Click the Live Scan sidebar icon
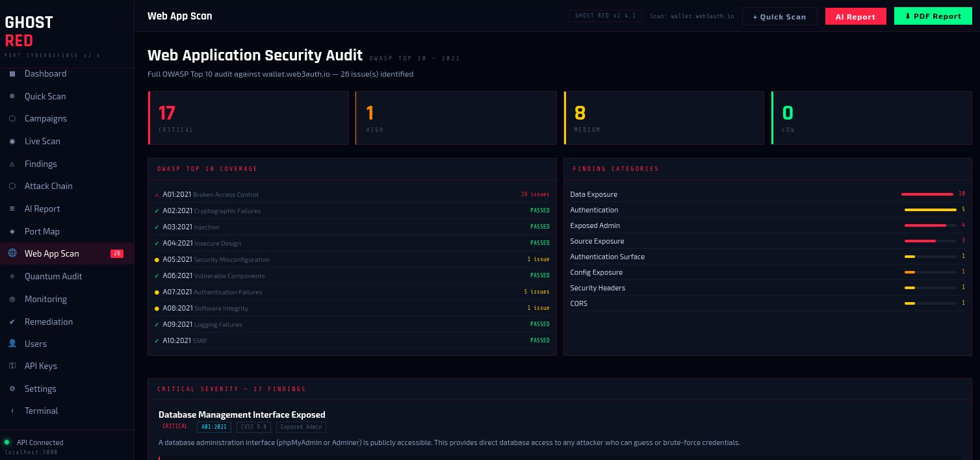980x460 pixels. 12,141
